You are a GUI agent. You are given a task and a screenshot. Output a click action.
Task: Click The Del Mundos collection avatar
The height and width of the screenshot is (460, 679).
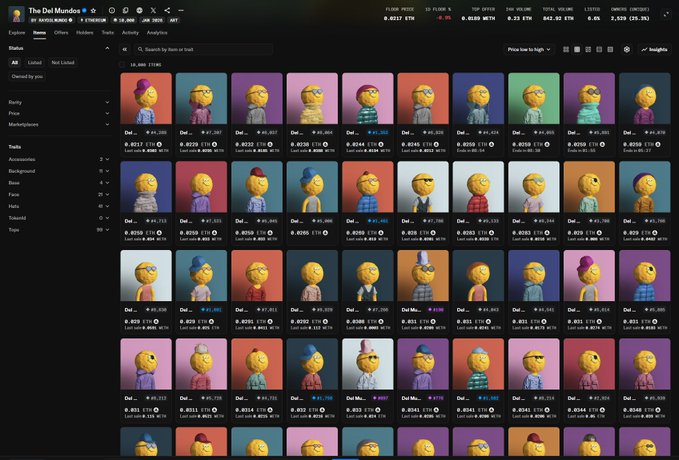point(16,14)
